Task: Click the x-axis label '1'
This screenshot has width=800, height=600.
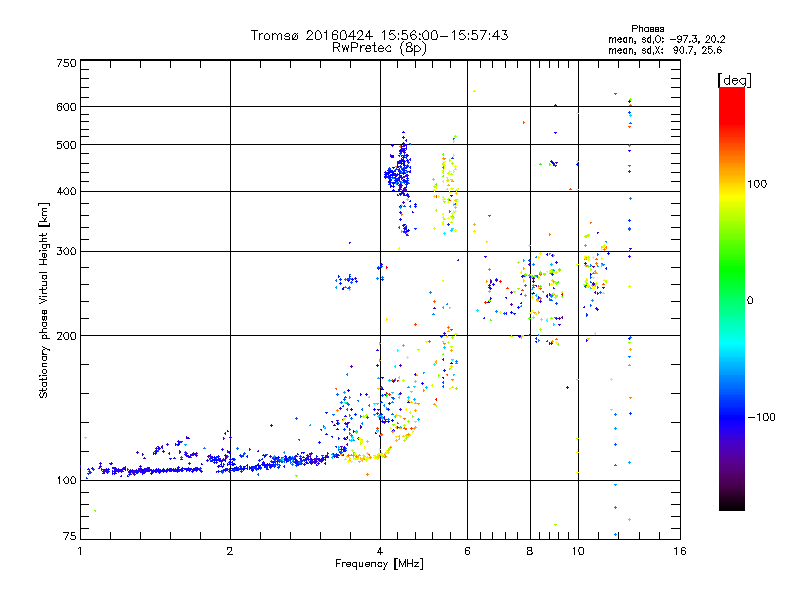Action: 80,551
